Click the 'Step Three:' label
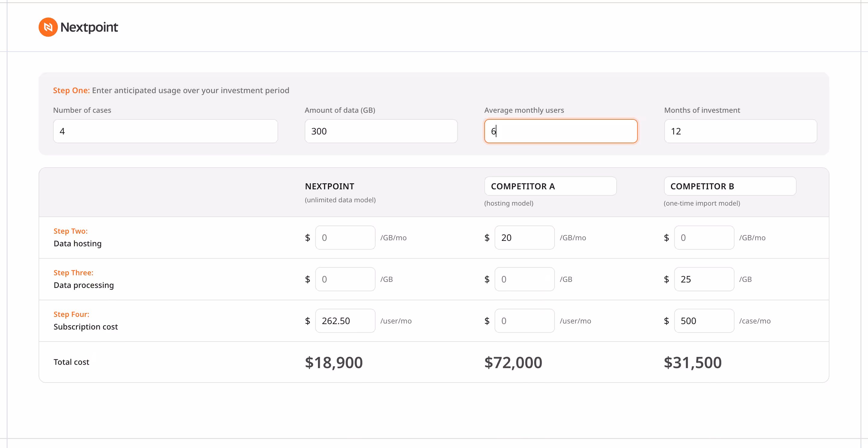The height and width of the screenshot is (448, 868). (x=74, y=272)
